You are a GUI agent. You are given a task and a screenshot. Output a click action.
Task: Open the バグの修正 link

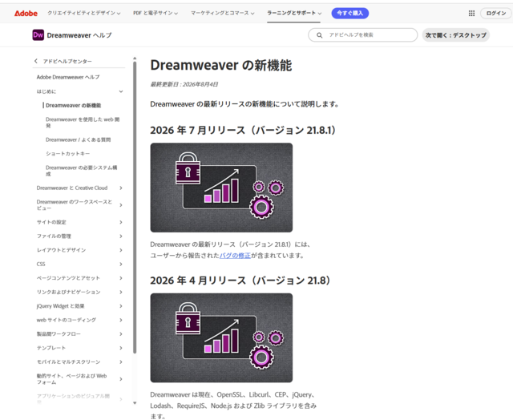pyautogui.click(x=235, y=256)
